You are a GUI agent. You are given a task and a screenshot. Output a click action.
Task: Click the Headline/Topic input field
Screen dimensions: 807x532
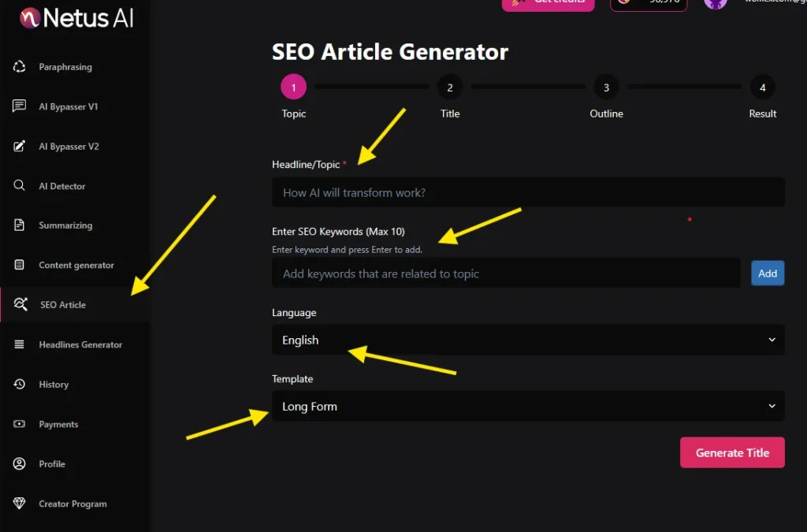point(528,192)
